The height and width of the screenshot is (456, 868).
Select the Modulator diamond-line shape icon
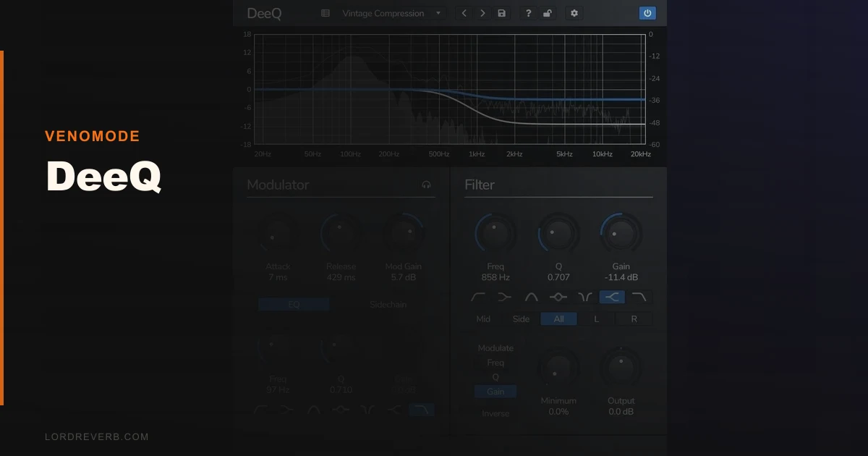coord(341,410)
